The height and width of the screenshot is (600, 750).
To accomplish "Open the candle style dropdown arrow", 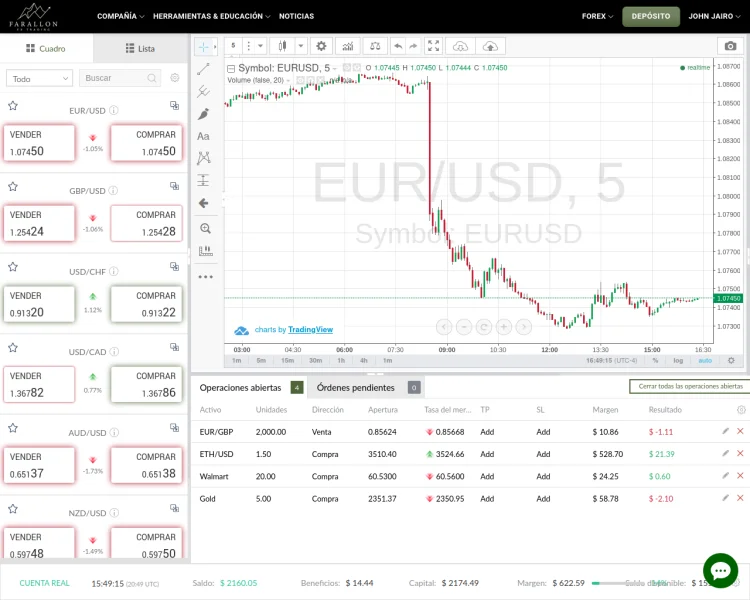I will coord(301,46).
